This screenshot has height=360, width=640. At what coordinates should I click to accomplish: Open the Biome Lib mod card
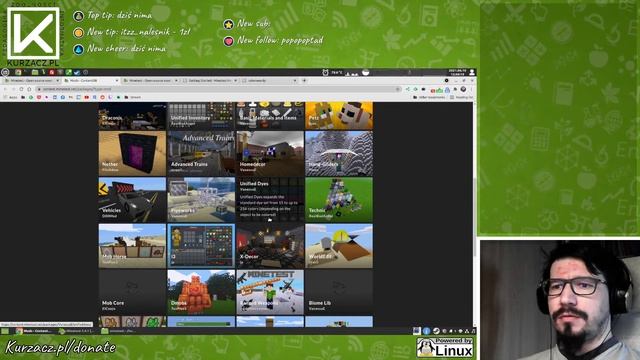coord(339,292)
